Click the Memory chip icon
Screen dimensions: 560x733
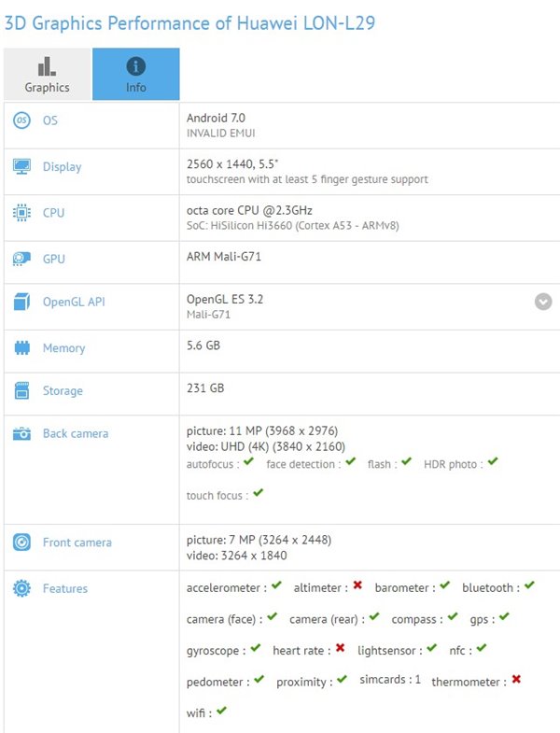point(21,348)
